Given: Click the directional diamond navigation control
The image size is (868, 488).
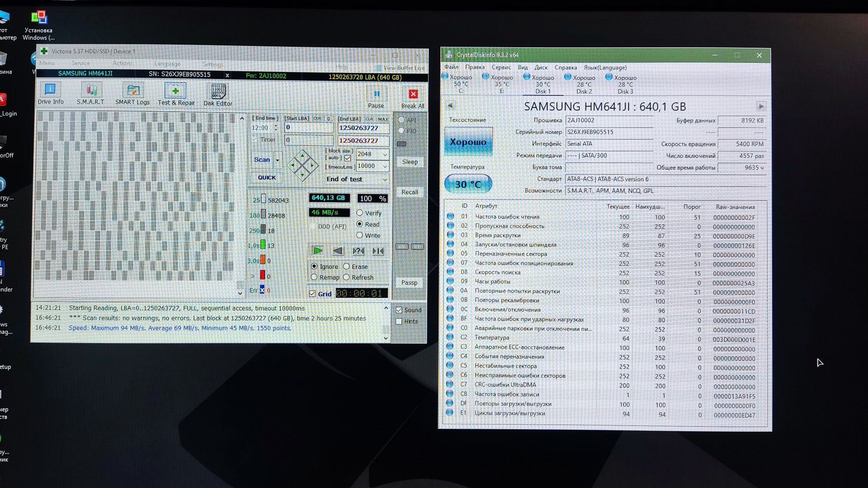Looking at the screenshot, I should [x=302, y=165].
